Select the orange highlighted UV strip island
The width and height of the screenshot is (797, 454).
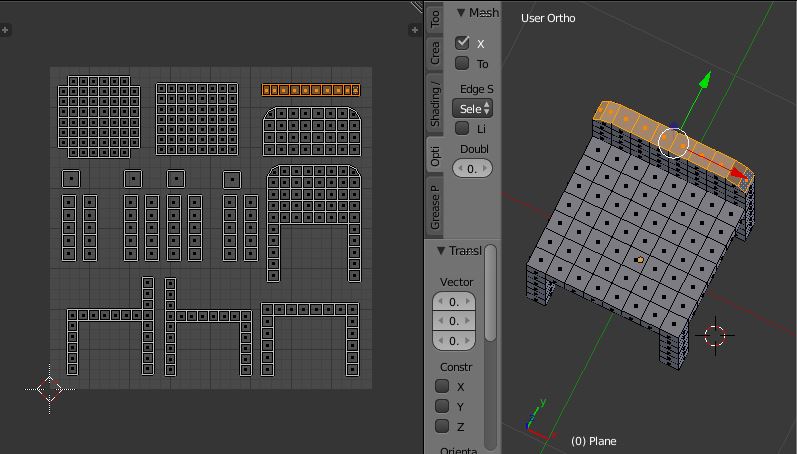pos(311,90)
